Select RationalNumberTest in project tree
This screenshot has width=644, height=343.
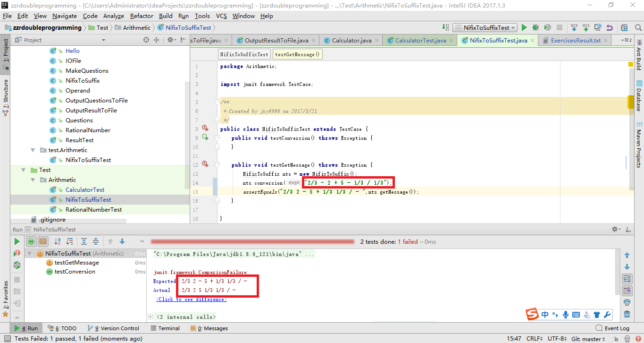(x=93, y=210)
